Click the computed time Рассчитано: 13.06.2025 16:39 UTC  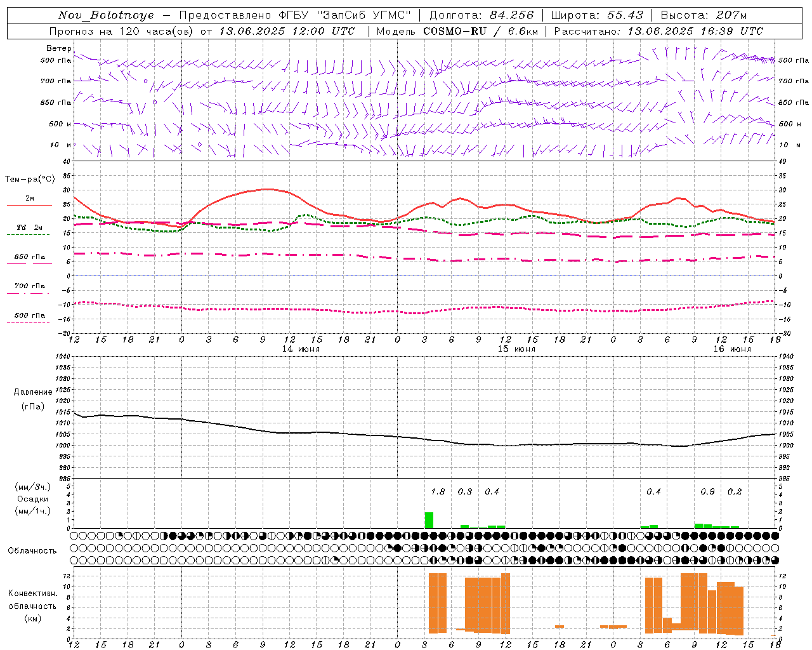658,31
